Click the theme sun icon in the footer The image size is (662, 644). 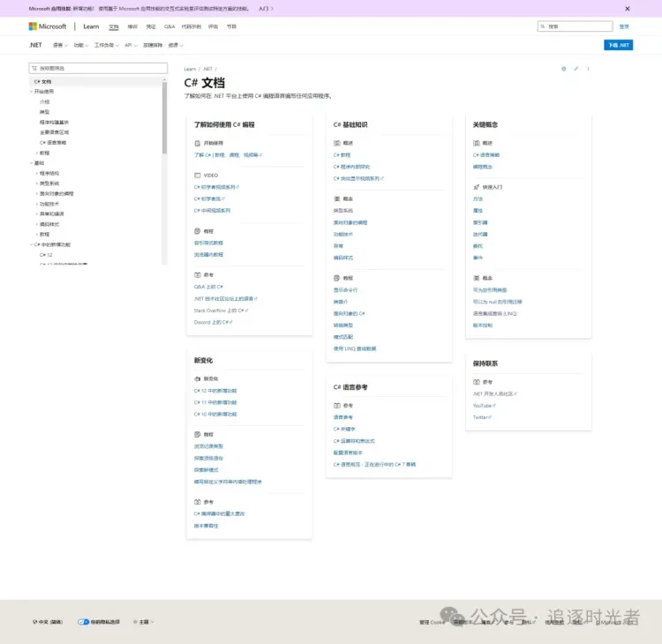point(135,622)
